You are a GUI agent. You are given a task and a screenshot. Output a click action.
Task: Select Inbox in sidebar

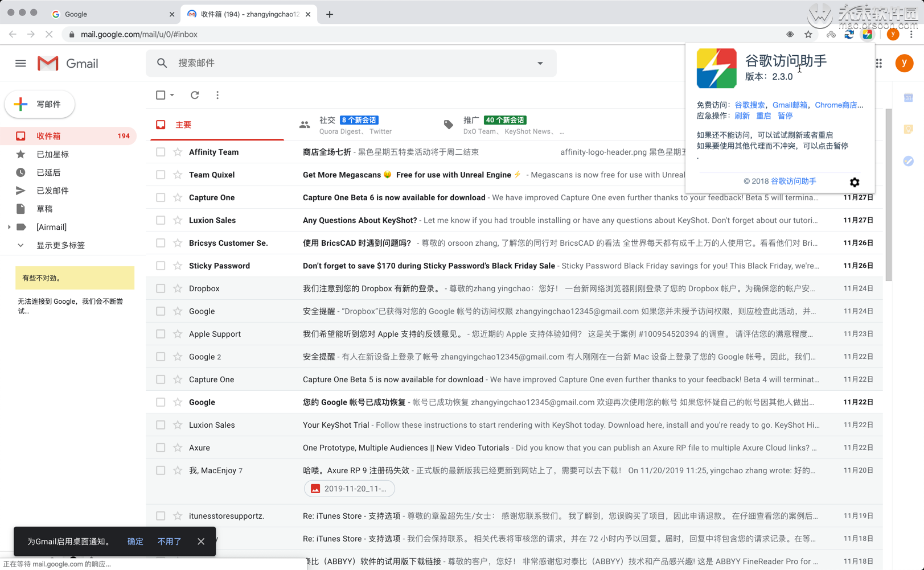[x=68, y=136]
